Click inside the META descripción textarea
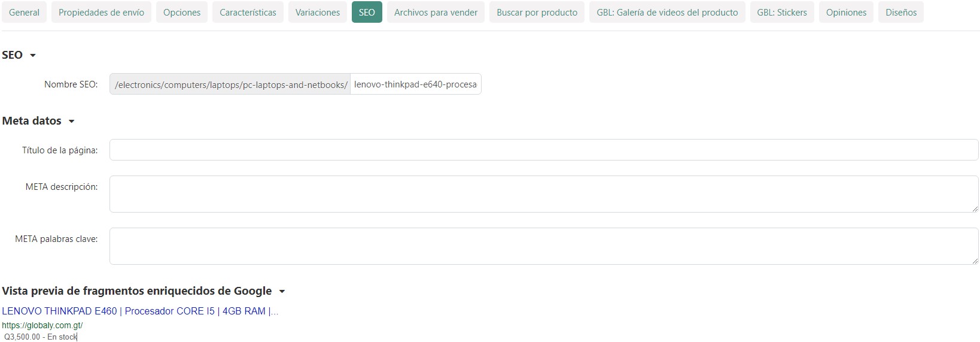This screenshot has width=980, height=342. [543, 194]
